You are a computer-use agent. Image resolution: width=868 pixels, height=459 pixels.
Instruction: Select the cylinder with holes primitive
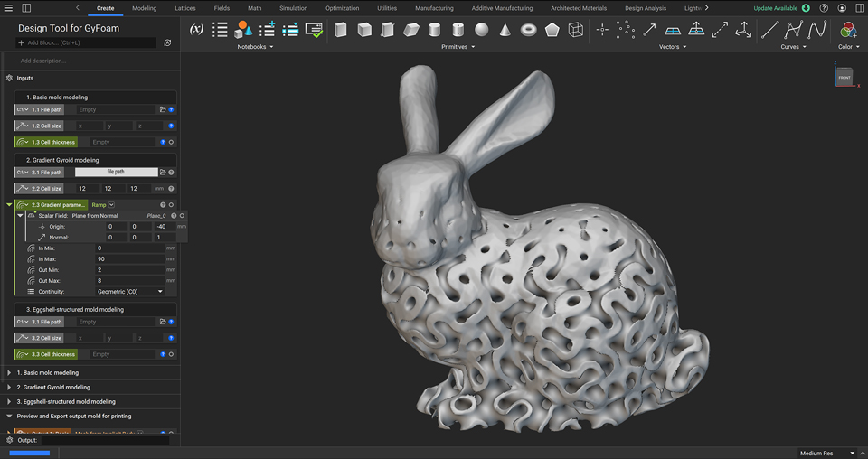[458, 30]
